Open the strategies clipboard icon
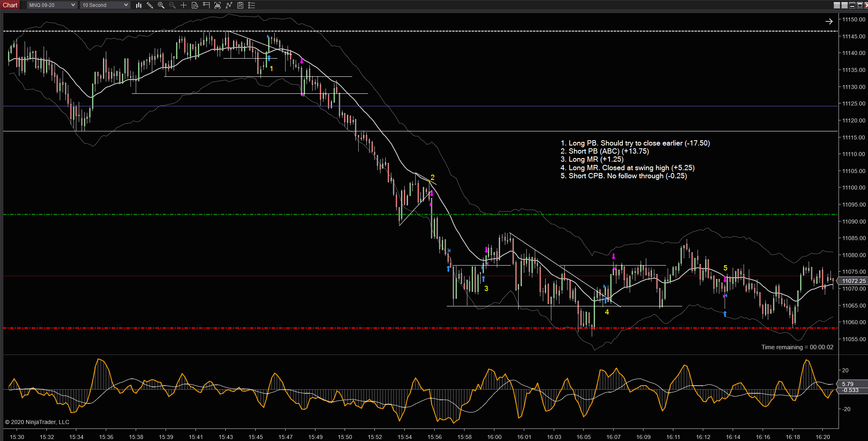This screenshot has width=868, height=441. click(240, 5)
